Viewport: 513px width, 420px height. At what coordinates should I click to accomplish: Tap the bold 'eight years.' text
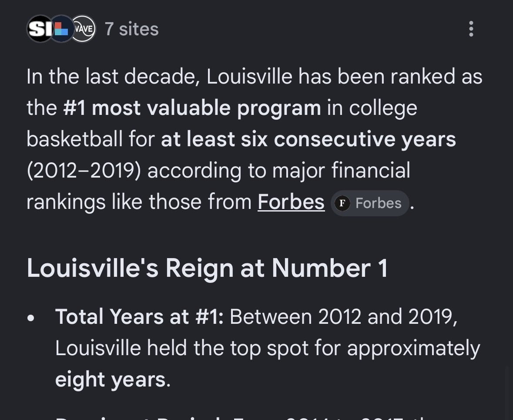click(x=113, y=380)
